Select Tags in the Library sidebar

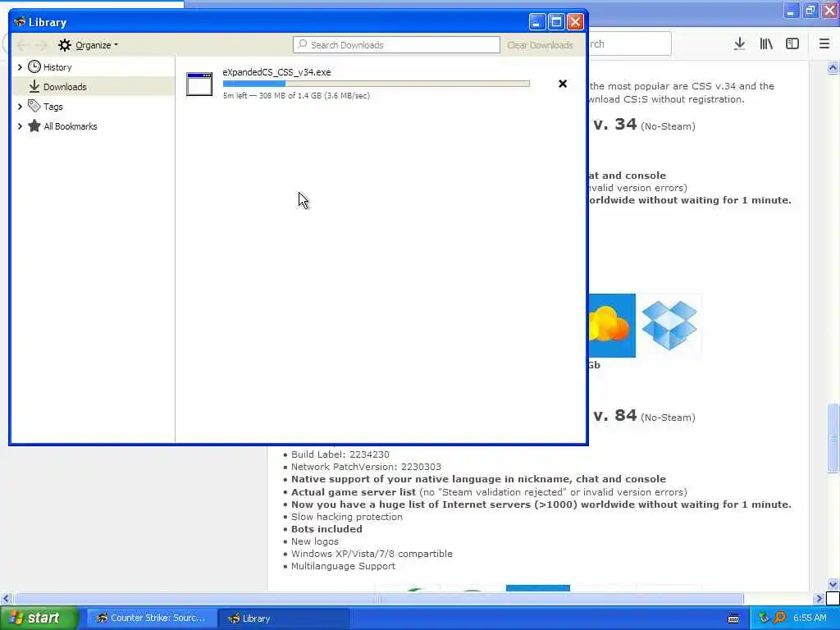point(53,107)
